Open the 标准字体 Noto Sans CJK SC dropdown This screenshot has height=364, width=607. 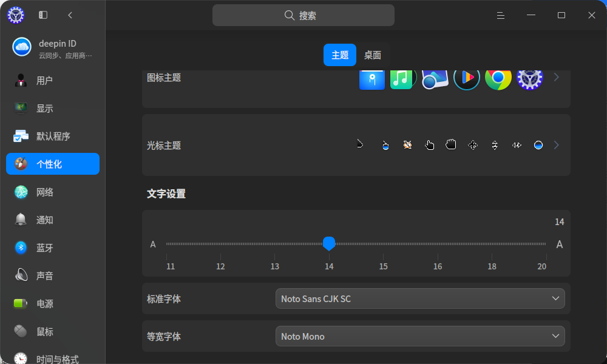420,298
